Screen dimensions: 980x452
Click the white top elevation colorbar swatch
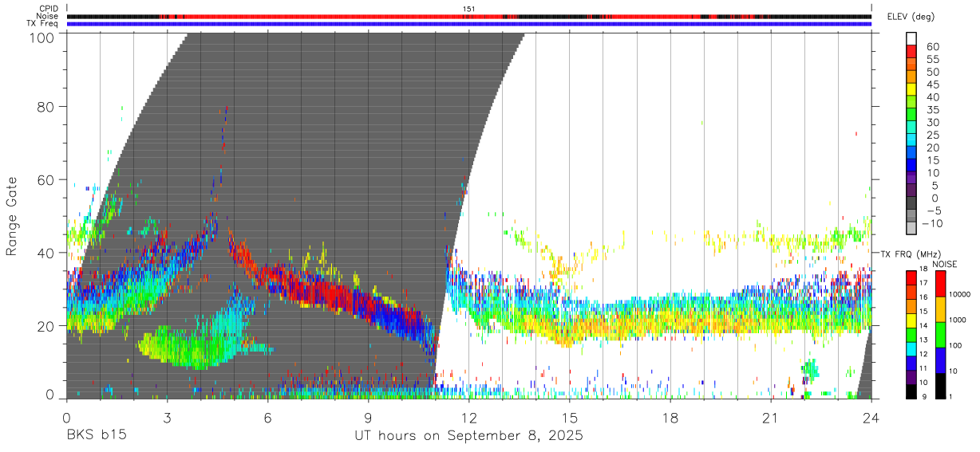tap(911, 37)
